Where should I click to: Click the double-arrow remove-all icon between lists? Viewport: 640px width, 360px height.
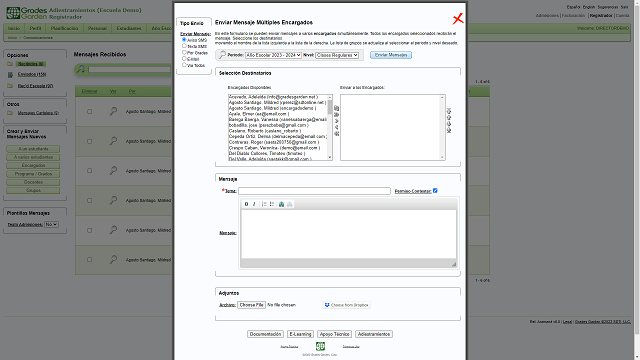tap(337, 133)
